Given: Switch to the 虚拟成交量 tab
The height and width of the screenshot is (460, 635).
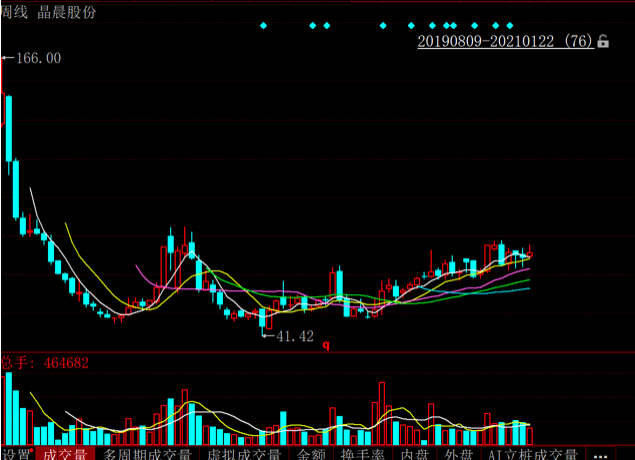Looking at the screenshot, I should coord(244,454).
